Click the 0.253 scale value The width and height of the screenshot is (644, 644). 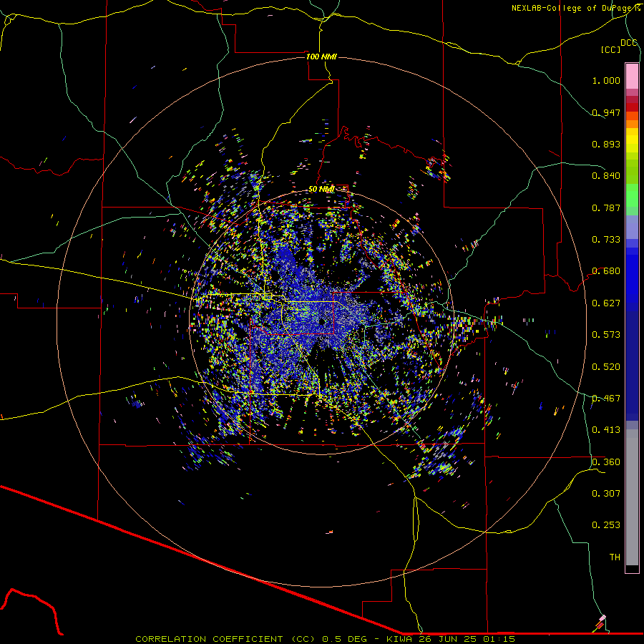pyautogui.click(x=606, y=525)
